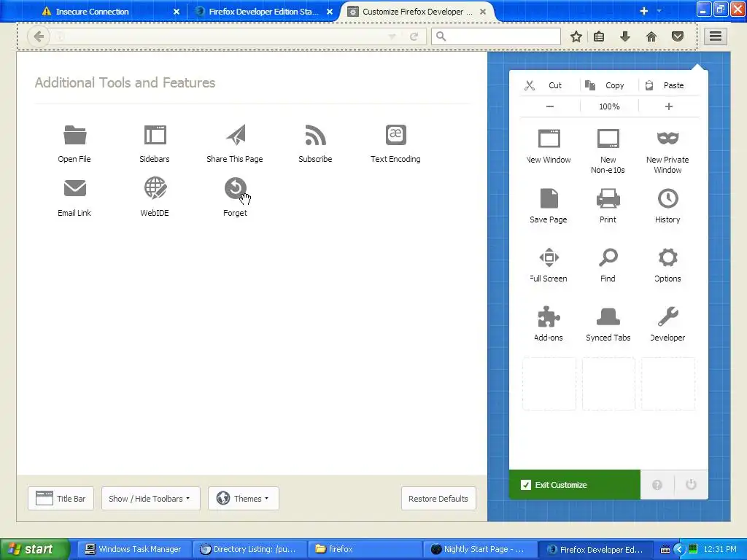Reset zoom via the 100% button
Viewport: 747px width, 560px height.
pyautogui.click(x=609, y=106)
